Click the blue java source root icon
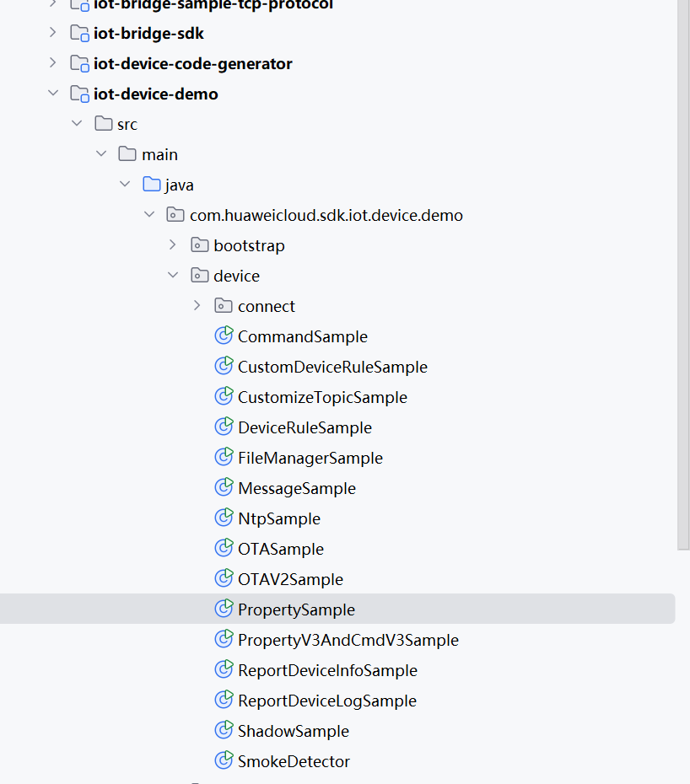The height and width of the screenshot is (784, 690). click(152, 184)
